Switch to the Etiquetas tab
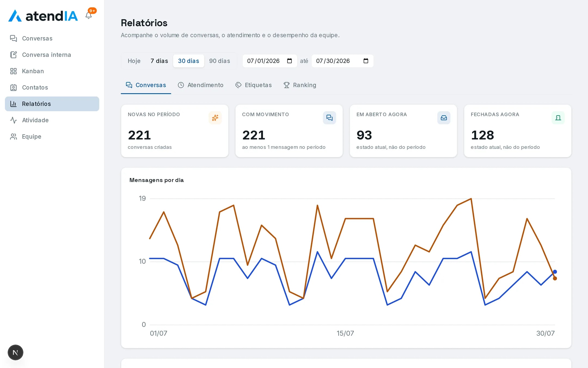 pos(253,85)
